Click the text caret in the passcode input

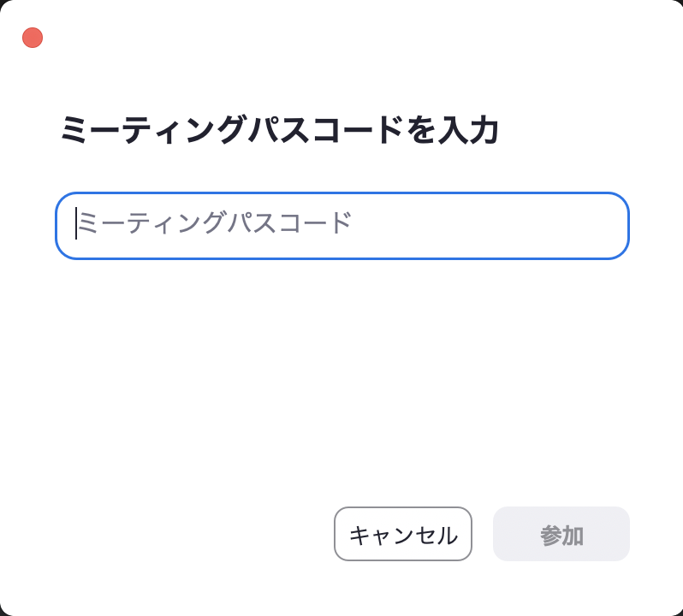(76, 224)
